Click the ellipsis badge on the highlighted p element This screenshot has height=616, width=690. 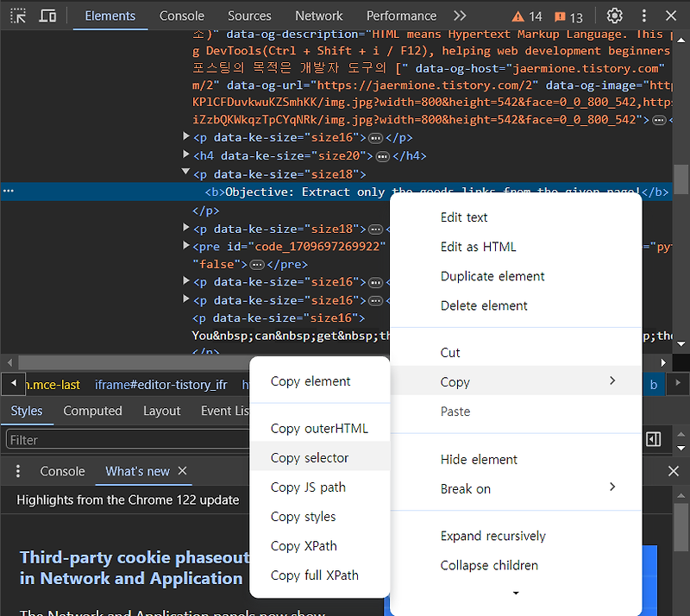[7, 192]
